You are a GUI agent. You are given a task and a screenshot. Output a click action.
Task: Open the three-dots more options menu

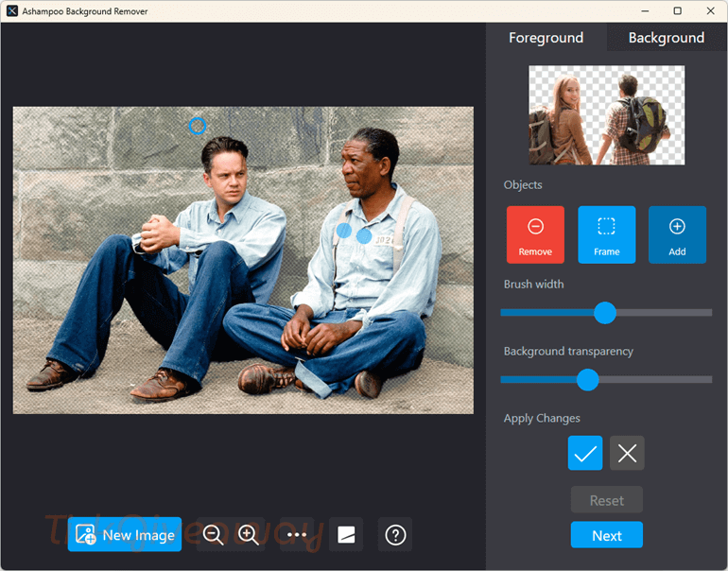point(297,534)
